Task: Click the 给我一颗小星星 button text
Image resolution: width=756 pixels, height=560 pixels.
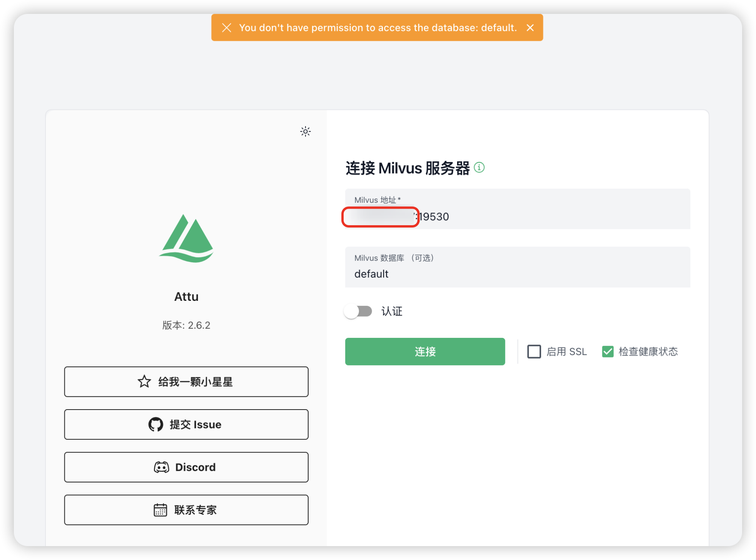Action: coord(195,382)
